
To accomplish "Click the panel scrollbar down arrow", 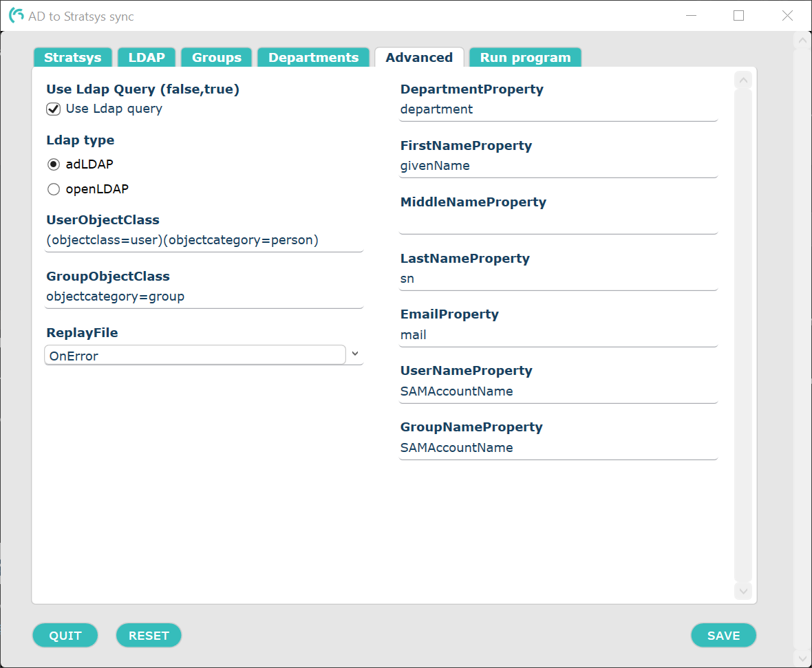I will pos(743,591).
